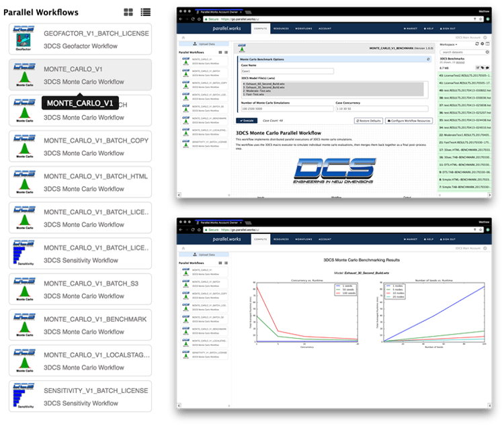Click Market link in bottom browser window
This screenshot has width=504, height=426.
411,239
